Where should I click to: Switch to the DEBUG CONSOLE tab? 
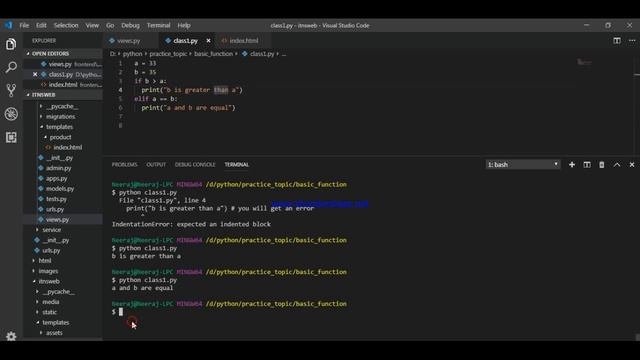click(195, 164)
